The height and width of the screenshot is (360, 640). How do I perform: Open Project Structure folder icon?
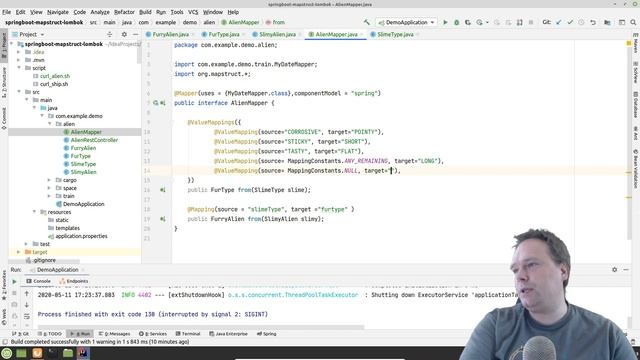[607, 22]
